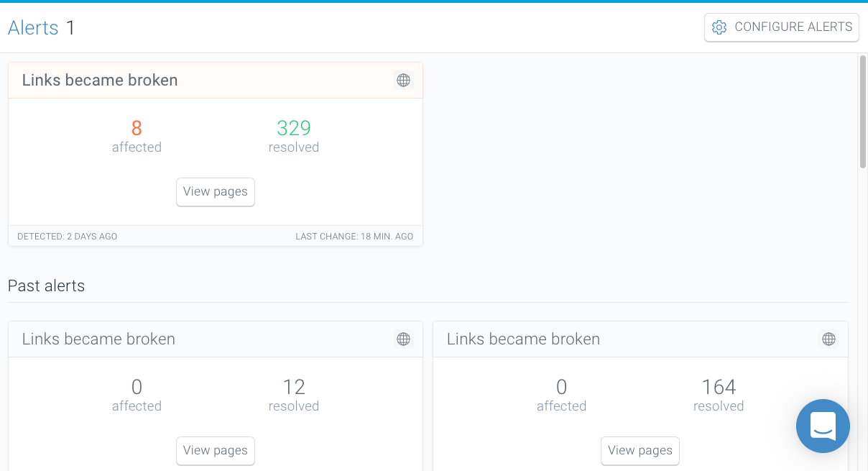Open the chat support widget
The height and width of the screenshot is (471, 868).
coord(823,426)
